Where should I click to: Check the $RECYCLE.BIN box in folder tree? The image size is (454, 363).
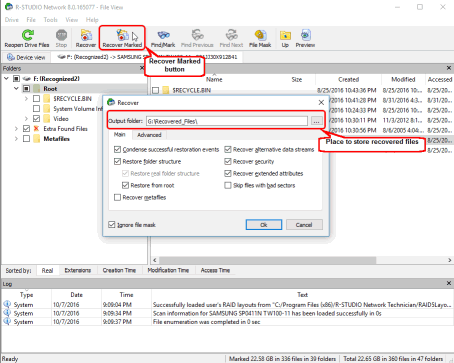[x=37, y=99]
